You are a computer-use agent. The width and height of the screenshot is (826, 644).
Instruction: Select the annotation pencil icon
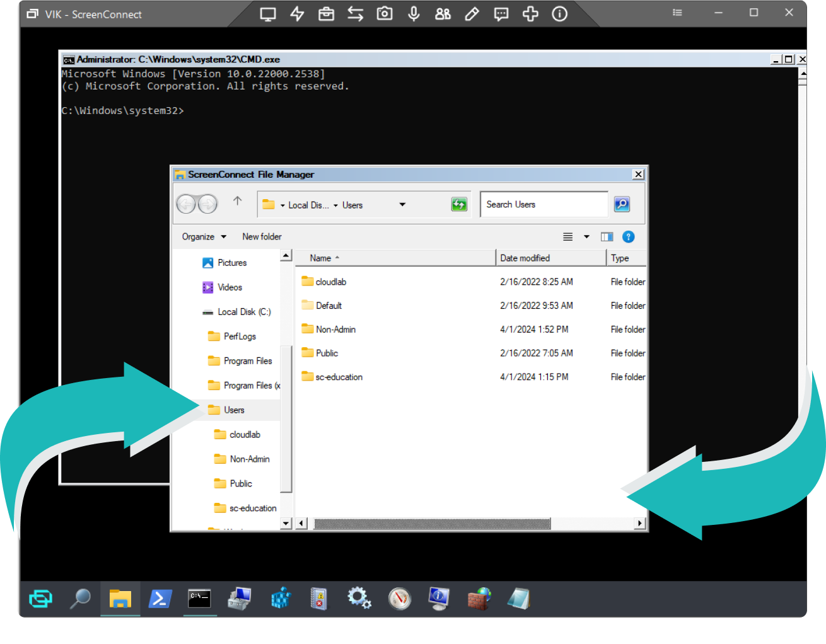pyautogui.click(x=472, y=14)
